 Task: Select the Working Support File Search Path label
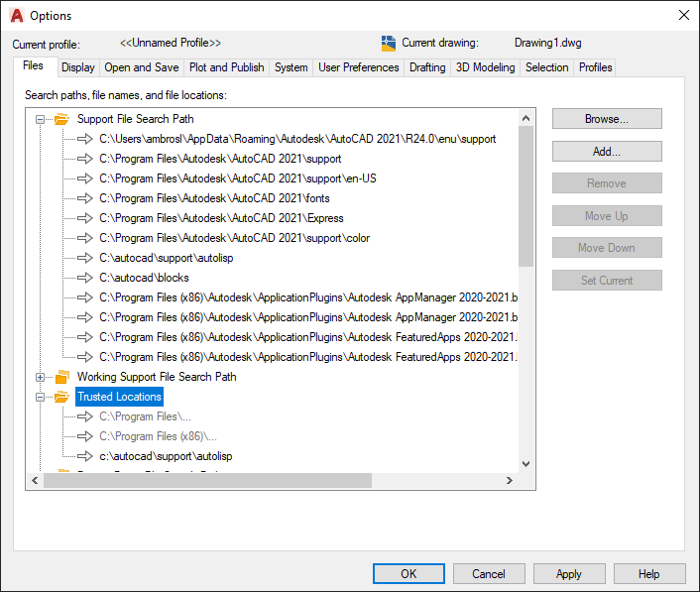click(157, 377)
